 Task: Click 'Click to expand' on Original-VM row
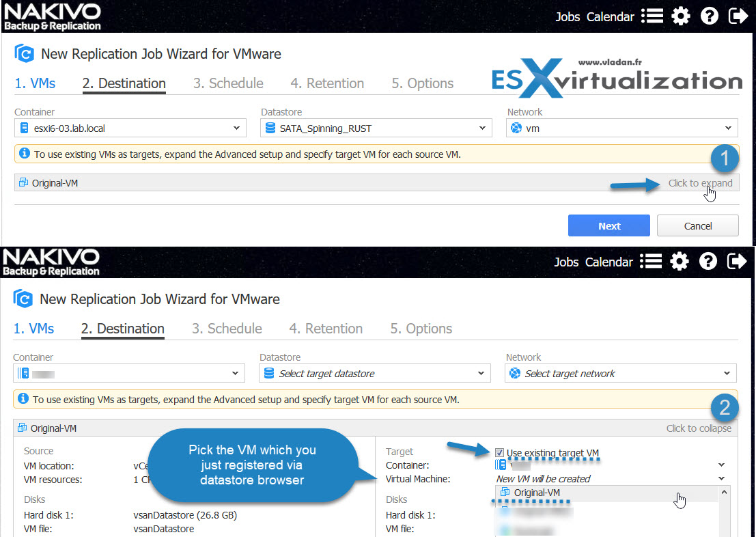[700, 183]
